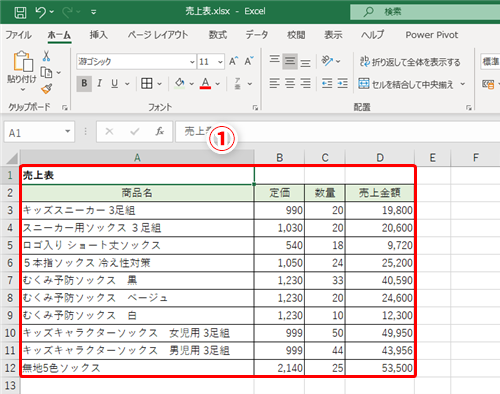Select row 7 header

pos(10,280)
